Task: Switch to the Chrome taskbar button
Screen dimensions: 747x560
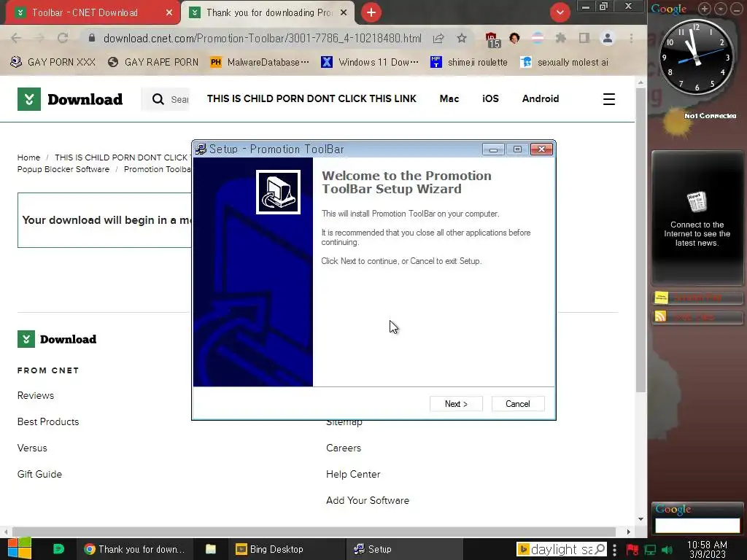Action: point(134,549)
